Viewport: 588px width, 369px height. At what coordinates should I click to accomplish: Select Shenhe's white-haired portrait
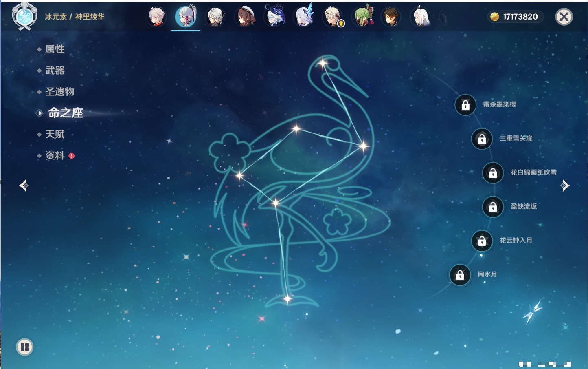pyautogui.click(x=421, y=17)
